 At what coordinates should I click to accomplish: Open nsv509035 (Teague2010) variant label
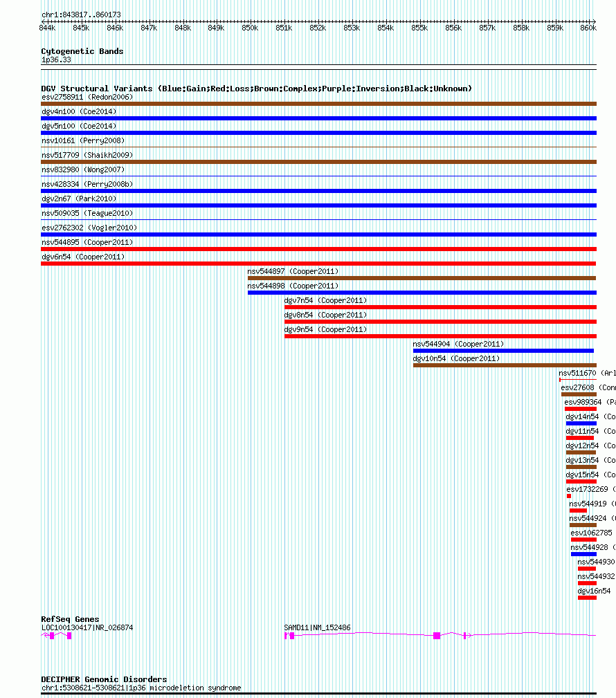[x=87, y=213]
